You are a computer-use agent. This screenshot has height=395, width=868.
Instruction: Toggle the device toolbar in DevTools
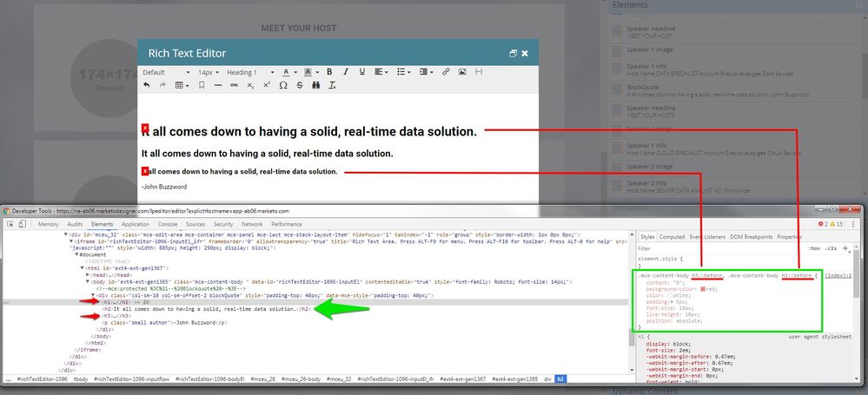22,224
